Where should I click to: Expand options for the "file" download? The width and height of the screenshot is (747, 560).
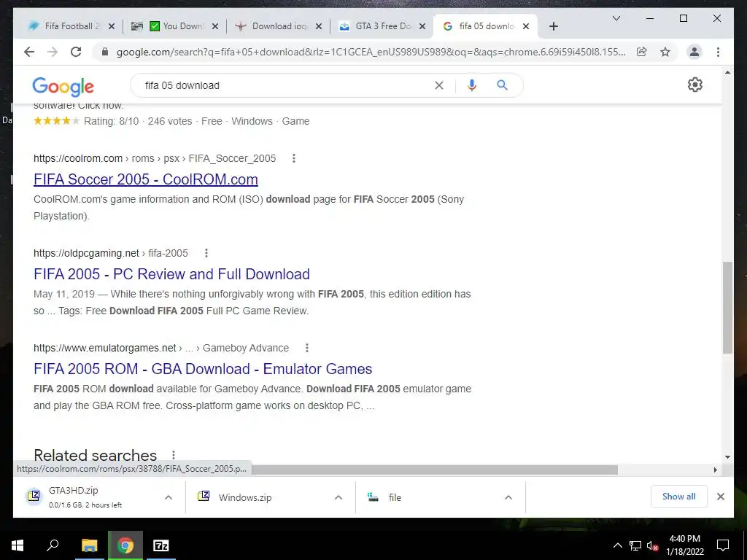(508, 497)
